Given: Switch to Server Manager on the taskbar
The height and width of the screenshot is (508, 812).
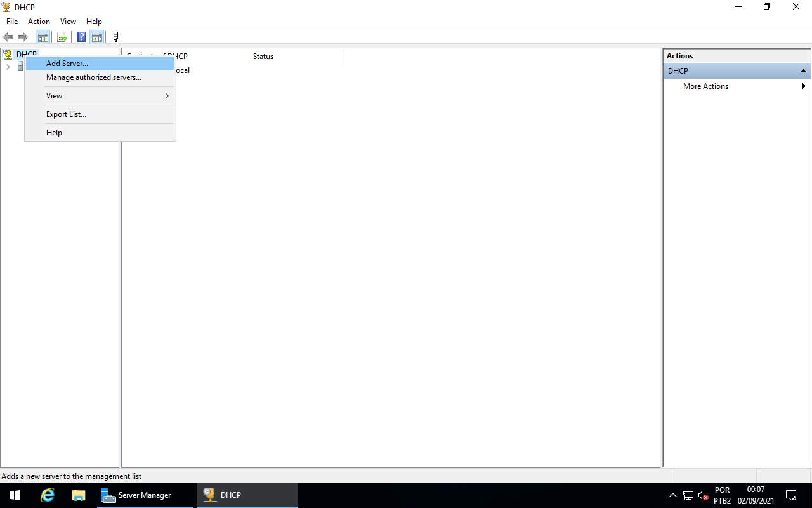Looking at the screenshot, I should (145, 495).
